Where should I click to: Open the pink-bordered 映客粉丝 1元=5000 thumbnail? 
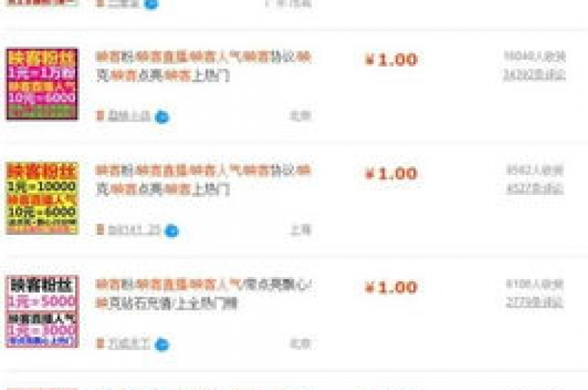point(42,312)
